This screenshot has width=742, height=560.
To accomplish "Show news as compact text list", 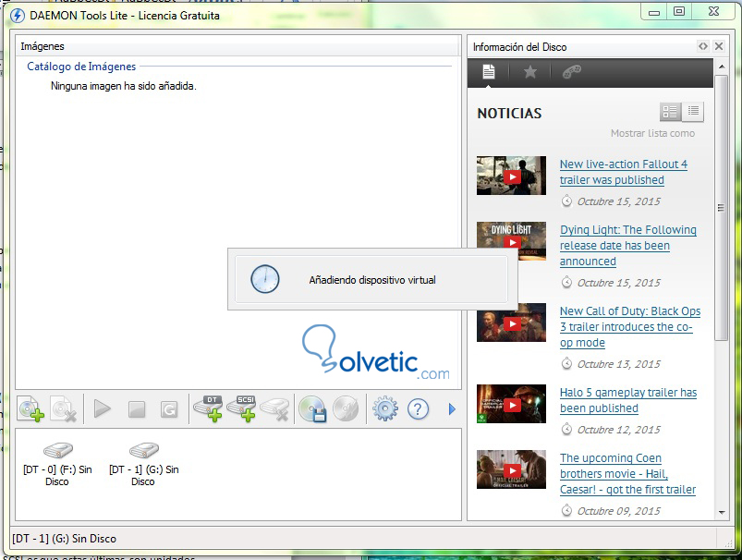I will (x=693, y=112).
